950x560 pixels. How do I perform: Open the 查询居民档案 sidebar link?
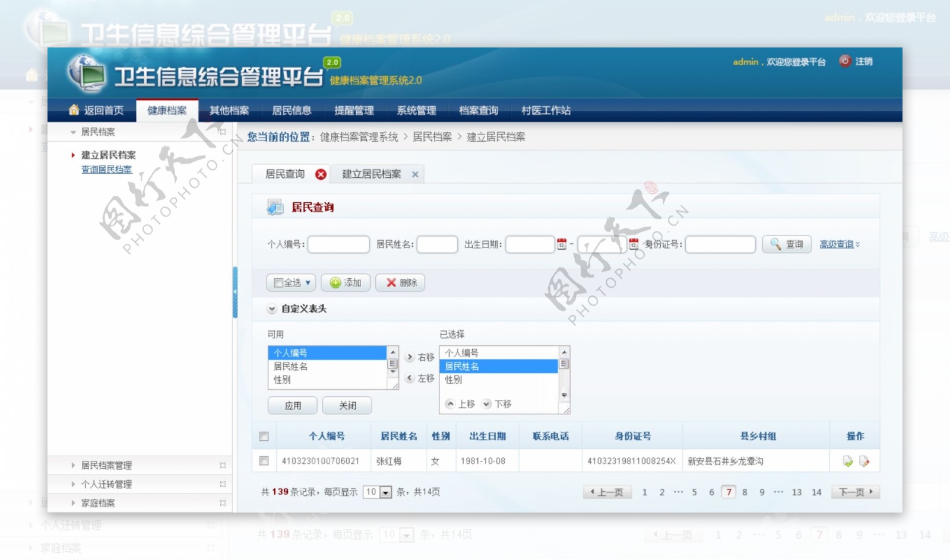coord(107,170)
